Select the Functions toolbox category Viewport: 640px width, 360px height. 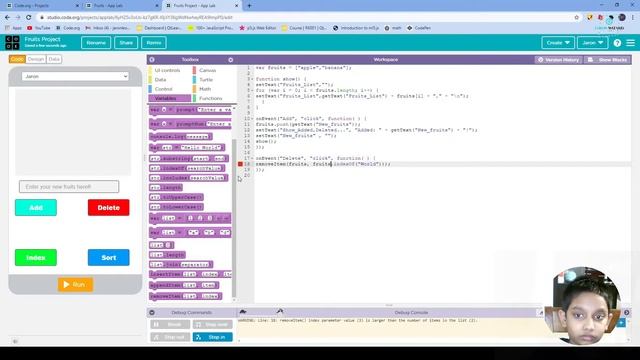click(x=211, y=98)
